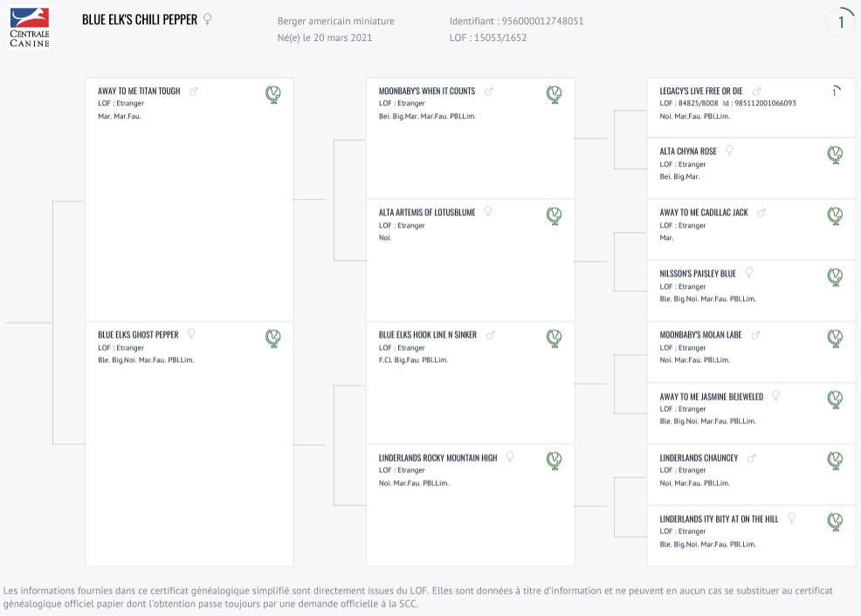Click the large rating circle at top right

tap(840, 22)
